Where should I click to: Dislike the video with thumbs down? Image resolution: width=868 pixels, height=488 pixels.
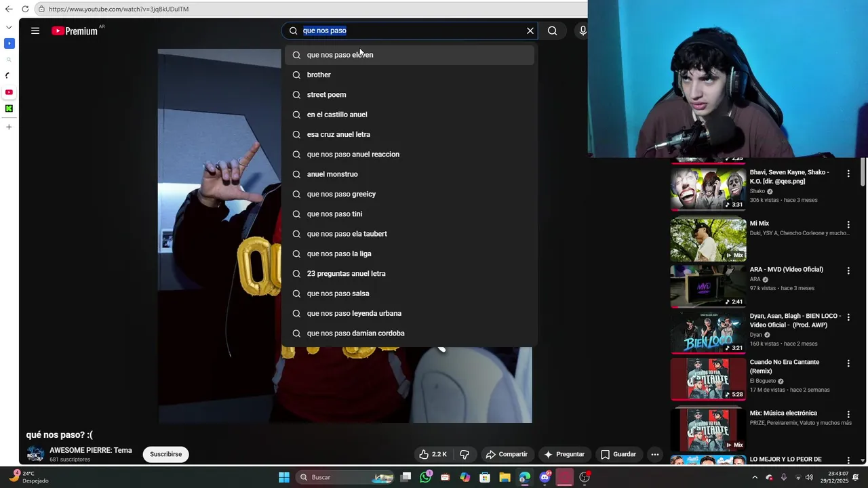[x=465, y=454]
